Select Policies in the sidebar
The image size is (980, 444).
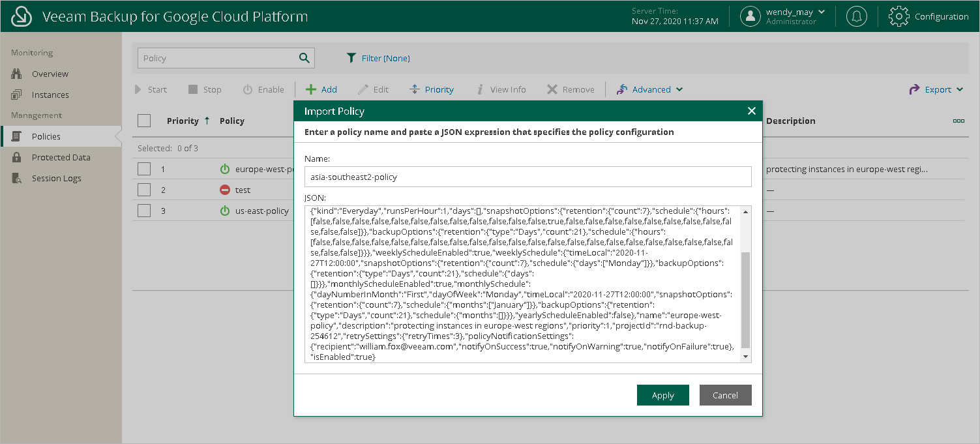click(61, 136)
